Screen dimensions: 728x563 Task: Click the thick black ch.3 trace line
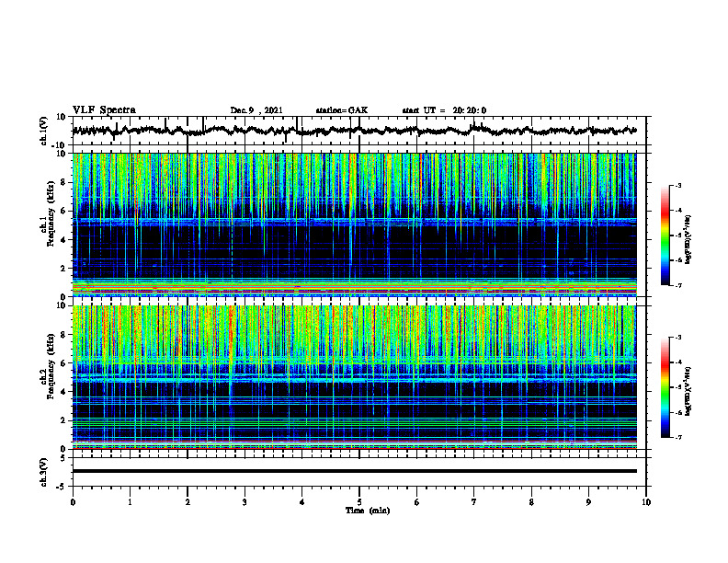click(x=354, y=471)
